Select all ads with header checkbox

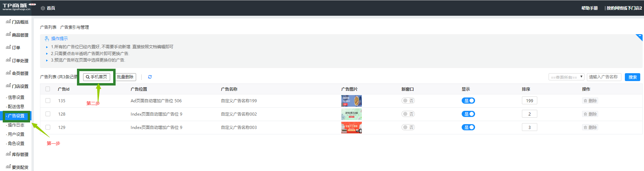tap(48, 89)
